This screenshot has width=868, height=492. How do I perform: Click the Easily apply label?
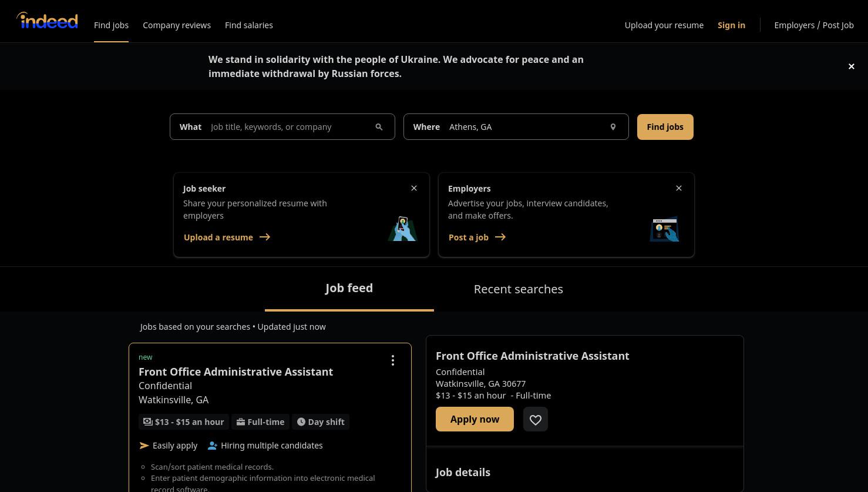[175, 446]
